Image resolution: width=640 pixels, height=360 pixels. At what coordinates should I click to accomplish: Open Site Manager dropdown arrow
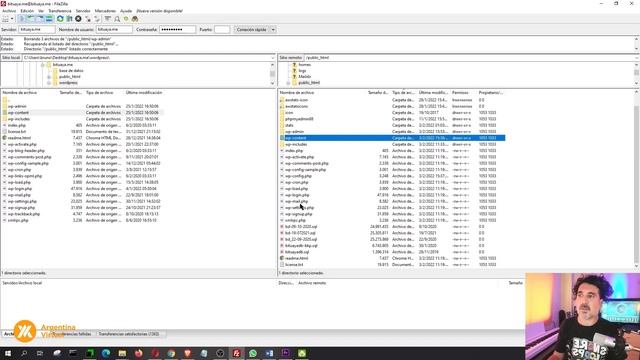[x=12, y=19]
